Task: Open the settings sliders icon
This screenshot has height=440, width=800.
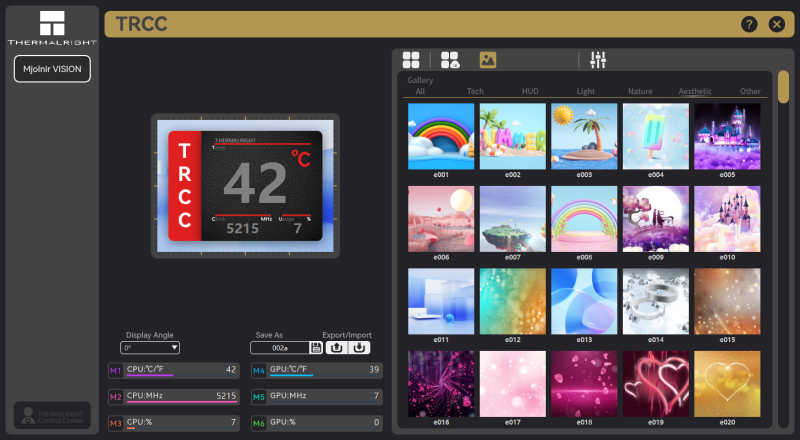Action: 597,60
